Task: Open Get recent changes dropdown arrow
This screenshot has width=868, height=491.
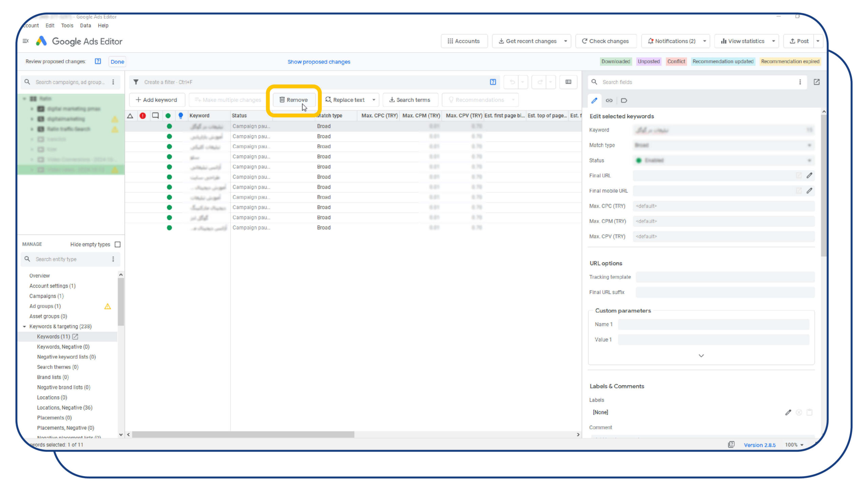Action: (565, 41)
